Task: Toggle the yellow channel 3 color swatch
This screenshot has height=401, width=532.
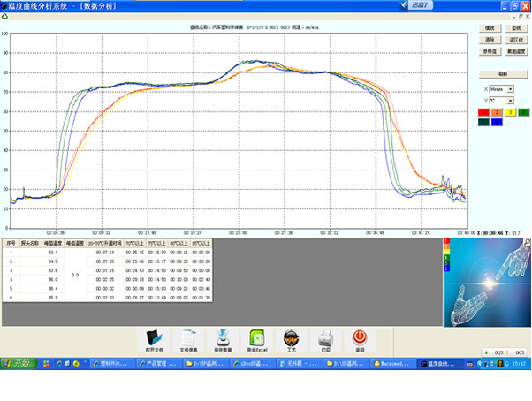Action: point(511,112)
